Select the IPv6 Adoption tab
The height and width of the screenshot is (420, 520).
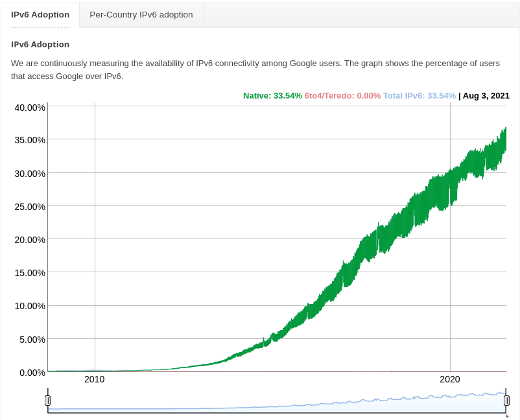point(40,14)
